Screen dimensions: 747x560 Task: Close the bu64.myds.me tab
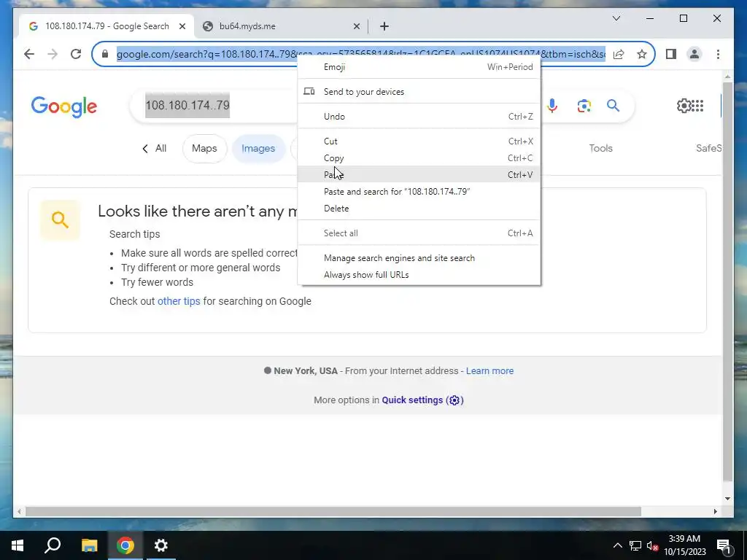click(356, 27)
